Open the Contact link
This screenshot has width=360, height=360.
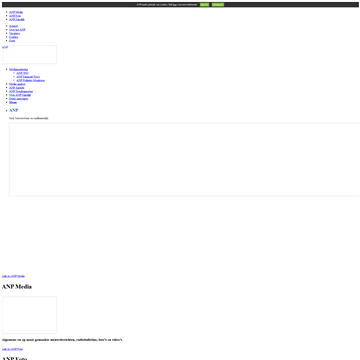(14, 37)
